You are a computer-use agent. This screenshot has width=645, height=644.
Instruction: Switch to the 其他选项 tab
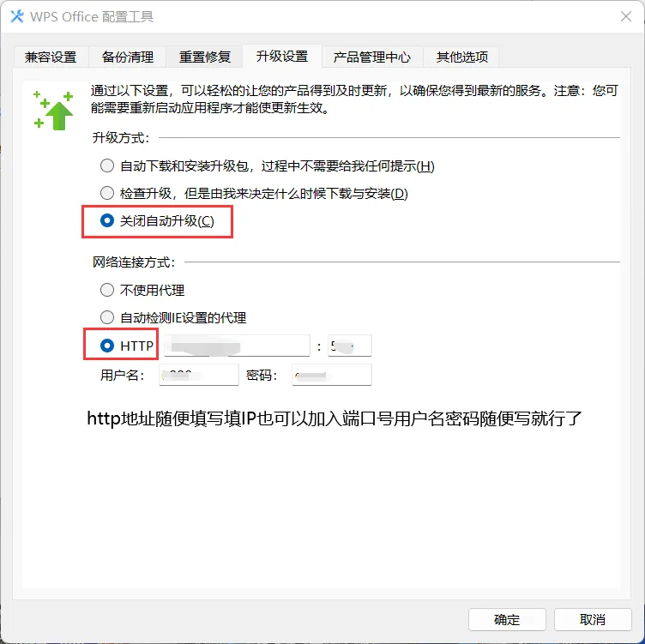coord(462,57)
